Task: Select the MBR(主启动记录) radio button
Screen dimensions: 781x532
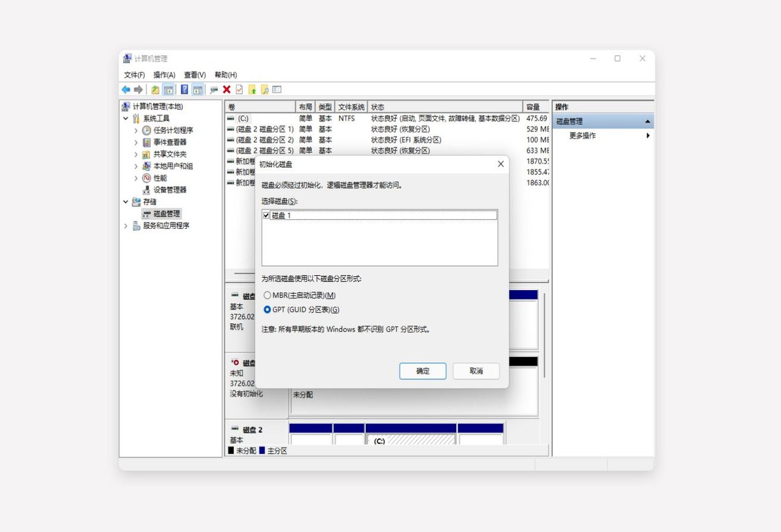Action: (267, 295)
